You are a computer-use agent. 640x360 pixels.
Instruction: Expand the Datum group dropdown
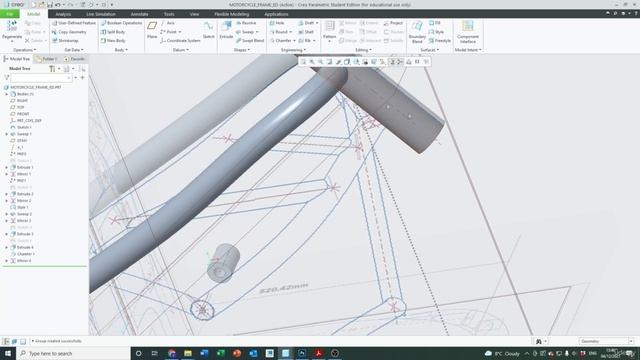point(181,50)
